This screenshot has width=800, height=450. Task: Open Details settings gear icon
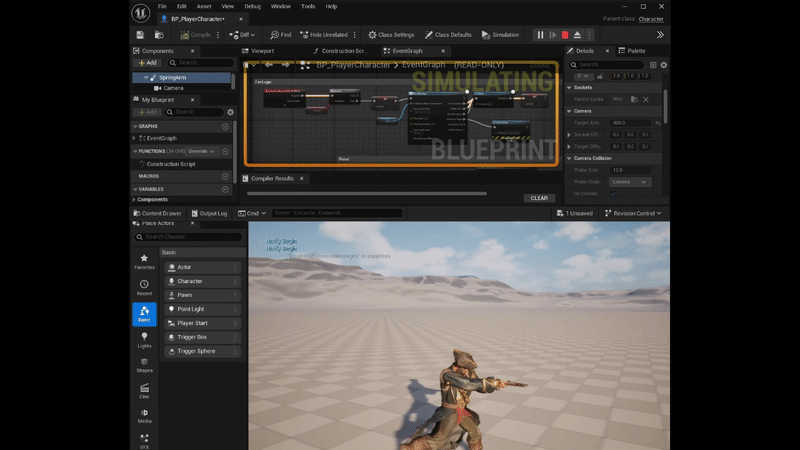664,65
